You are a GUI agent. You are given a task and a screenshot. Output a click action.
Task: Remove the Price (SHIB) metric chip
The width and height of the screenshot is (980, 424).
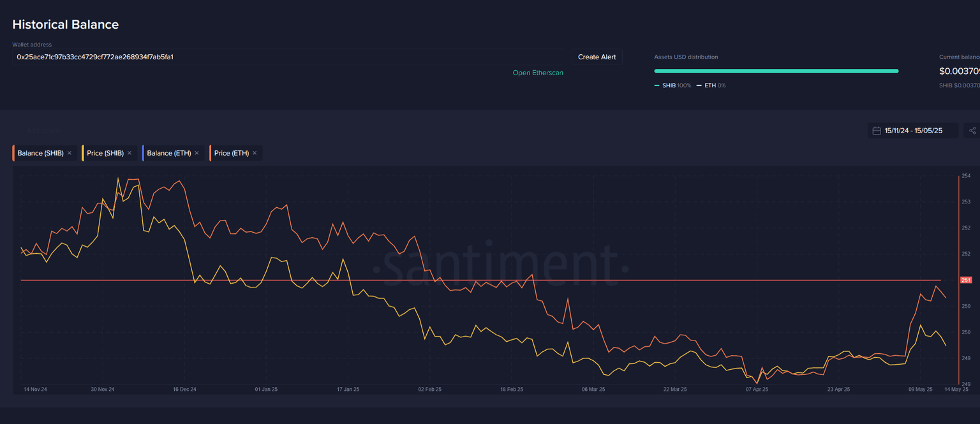(x=130, y=153)
